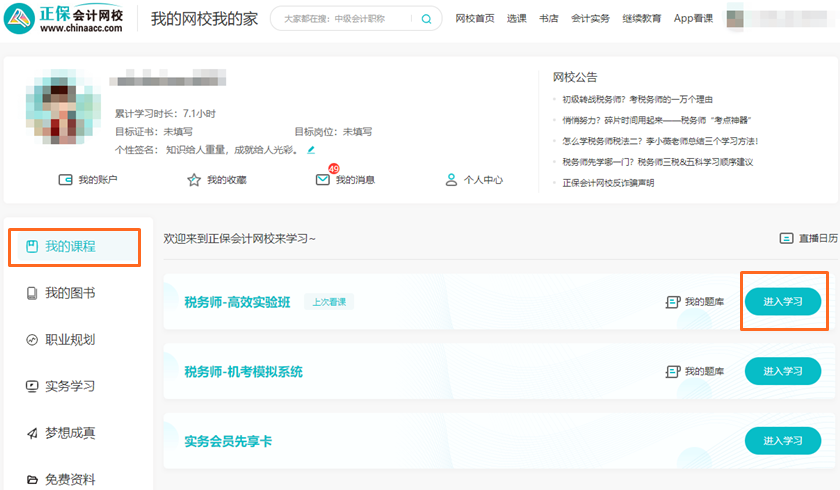The width and height of the screenshot is (840, 490).
Task: Click the 网校公告 heading
Action: pyautogui.click(x=575, y=78)
